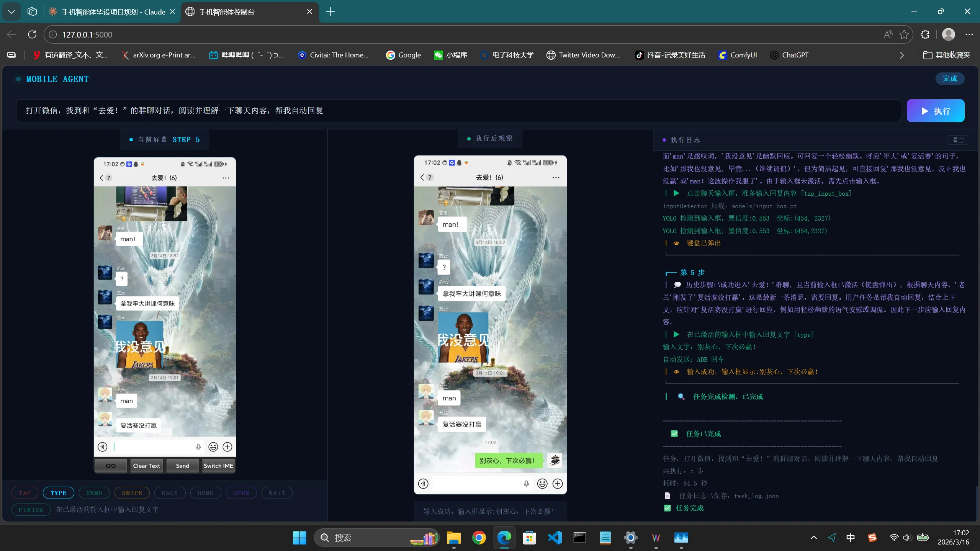Image resolution: width=980 pixels, height=551 pixels.
Task: Click the emoji icon in right phone
Action: tap(542, 484)
